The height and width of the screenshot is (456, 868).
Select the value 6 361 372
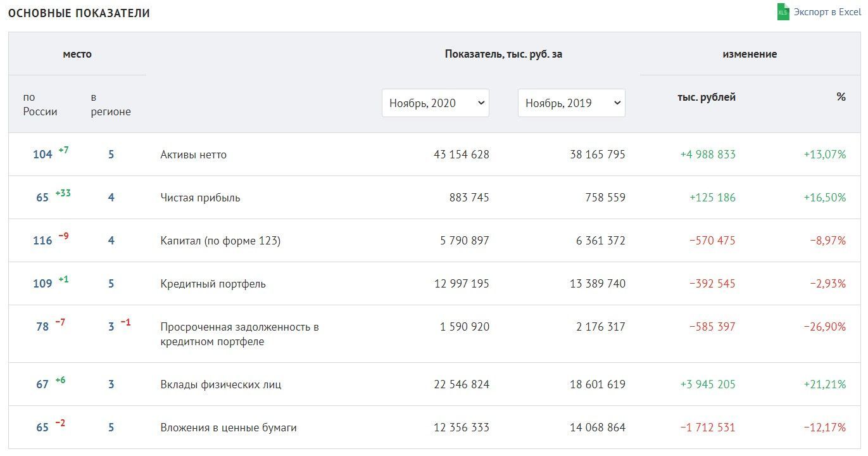point(601,241)
